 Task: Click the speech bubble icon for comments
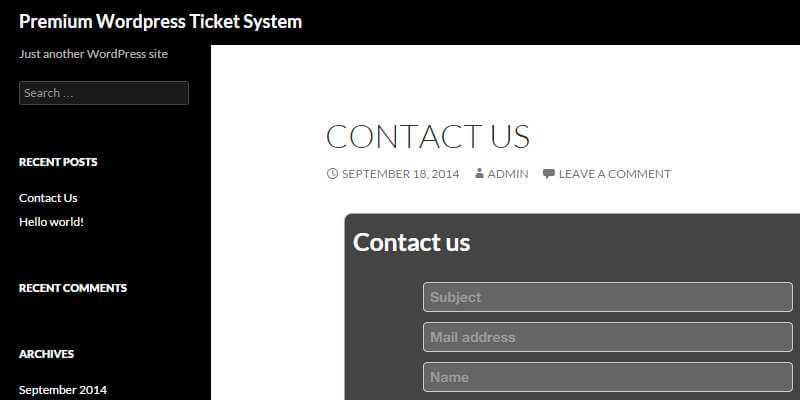coord(548,174)
